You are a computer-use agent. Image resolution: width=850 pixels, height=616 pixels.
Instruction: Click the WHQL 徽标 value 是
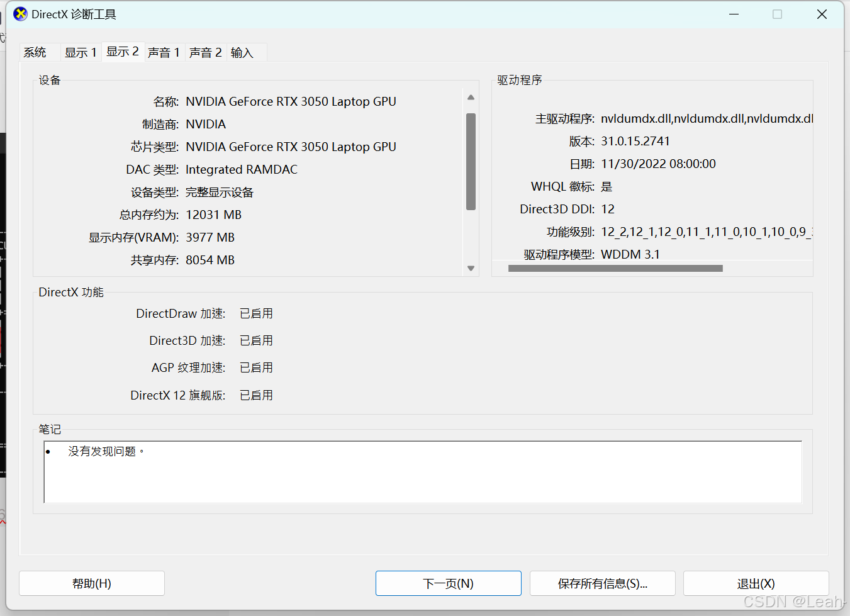click(607, 186)
